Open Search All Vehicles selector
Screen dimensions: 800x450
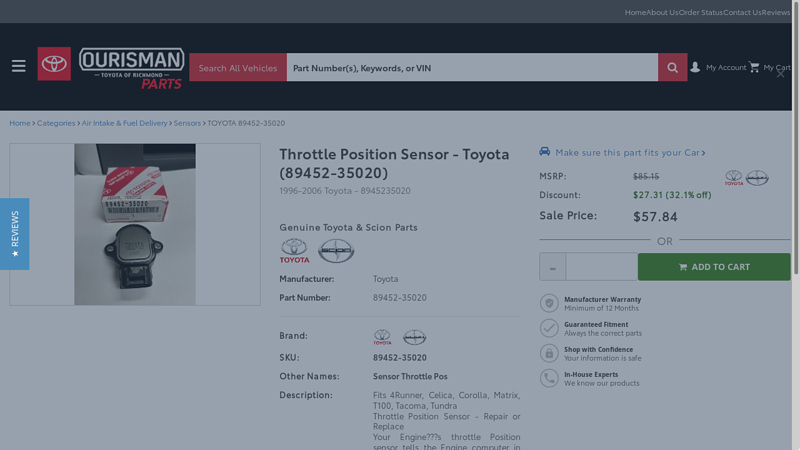tap(238, 67)
